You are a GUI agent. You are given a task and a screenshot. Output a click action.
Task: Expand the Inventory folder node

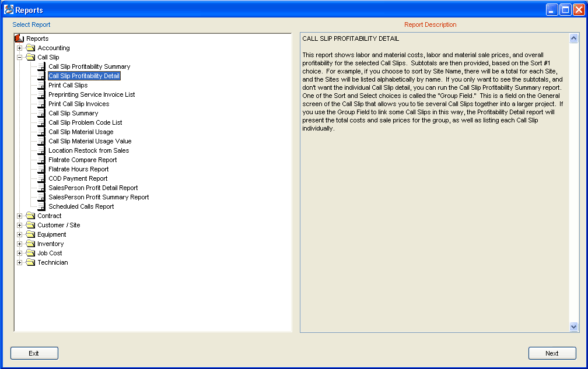tap(19, 244)
